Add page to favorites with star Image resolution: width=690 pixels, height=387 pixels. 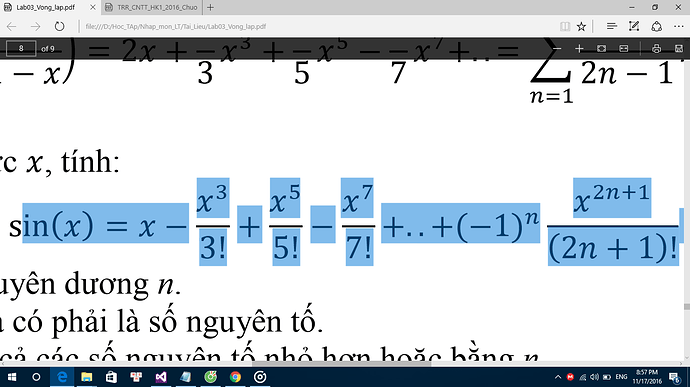(x=581, y=26)
